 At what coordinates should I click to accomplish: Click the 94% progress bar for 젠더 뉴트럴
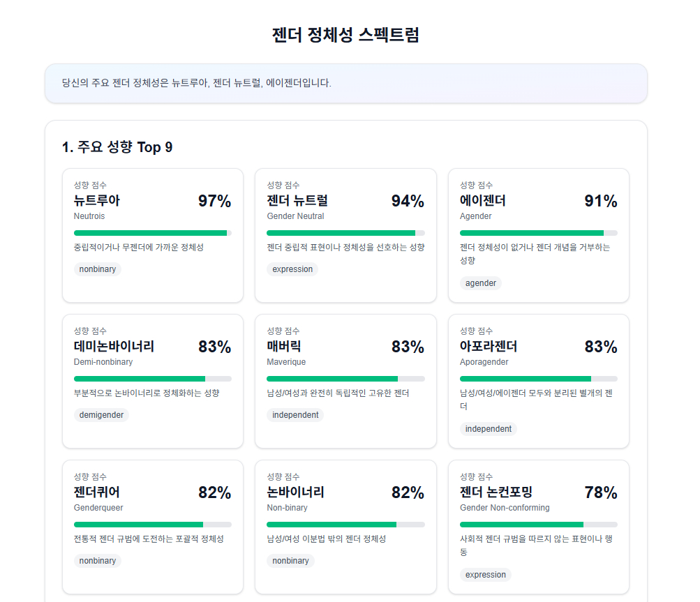(345, 233)
